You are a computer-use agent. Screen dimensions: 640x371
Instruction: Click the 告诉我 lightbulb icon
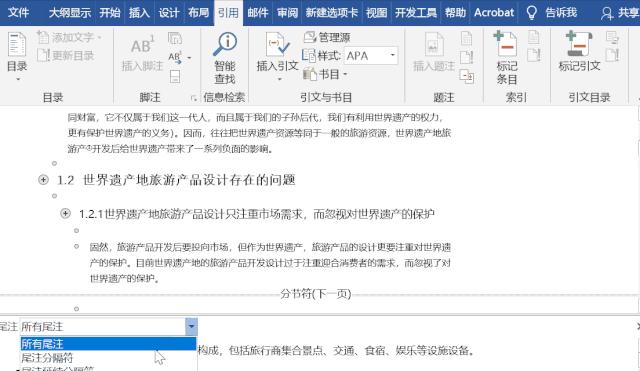pyautogui.click(x=531, y=13)
